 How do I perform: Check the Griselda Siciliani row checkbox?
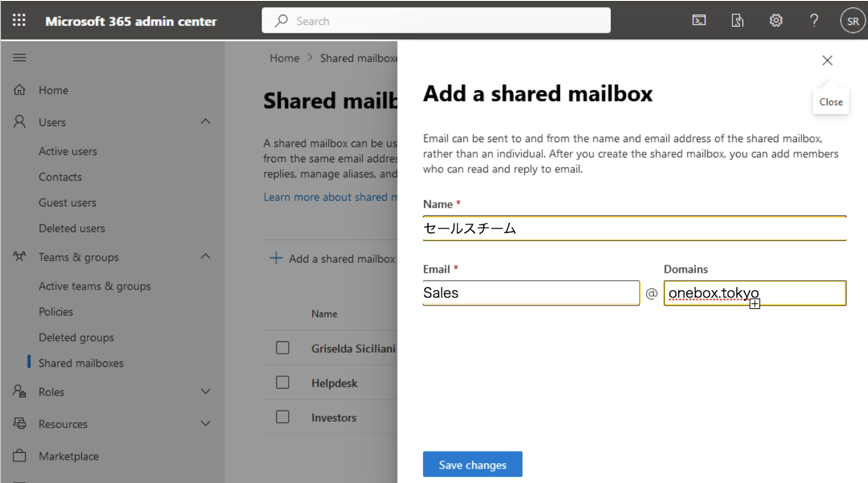283,348
